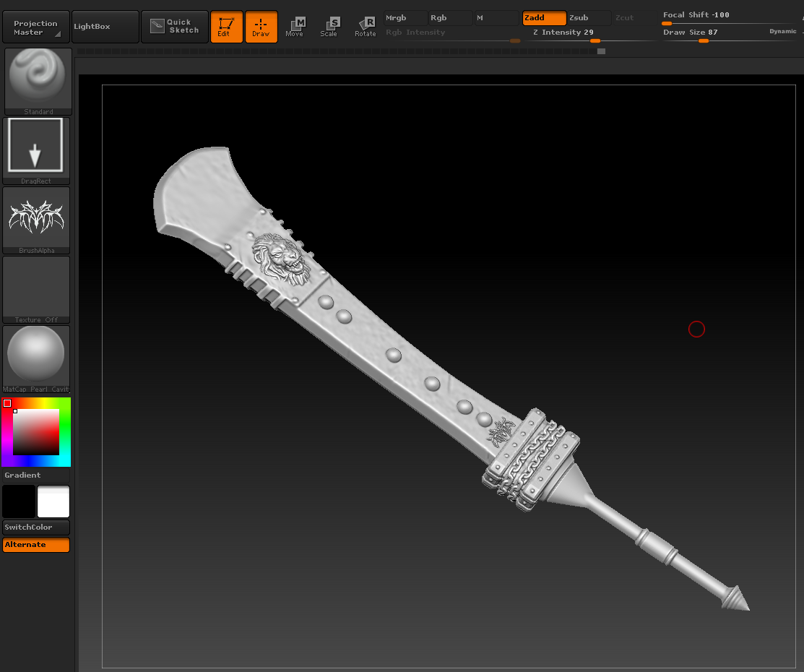Open the DragRect stroke selector

coord(36,148)
